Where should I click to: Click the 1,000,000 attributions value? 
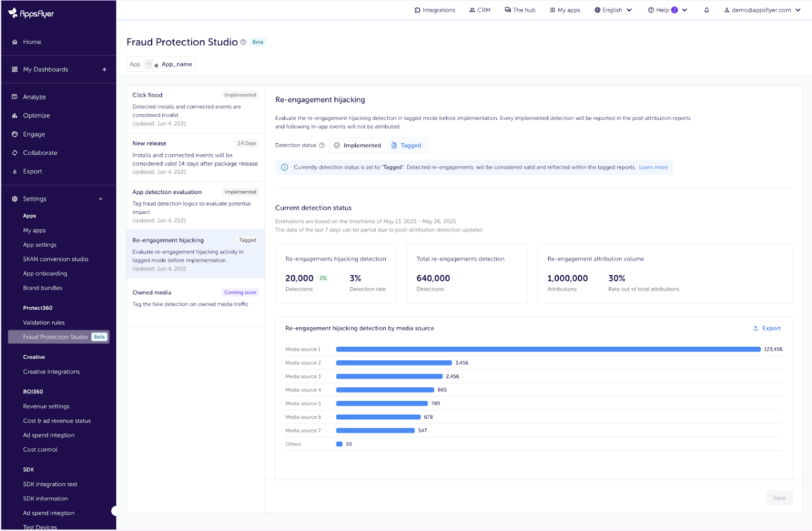[x=567, y=279]
